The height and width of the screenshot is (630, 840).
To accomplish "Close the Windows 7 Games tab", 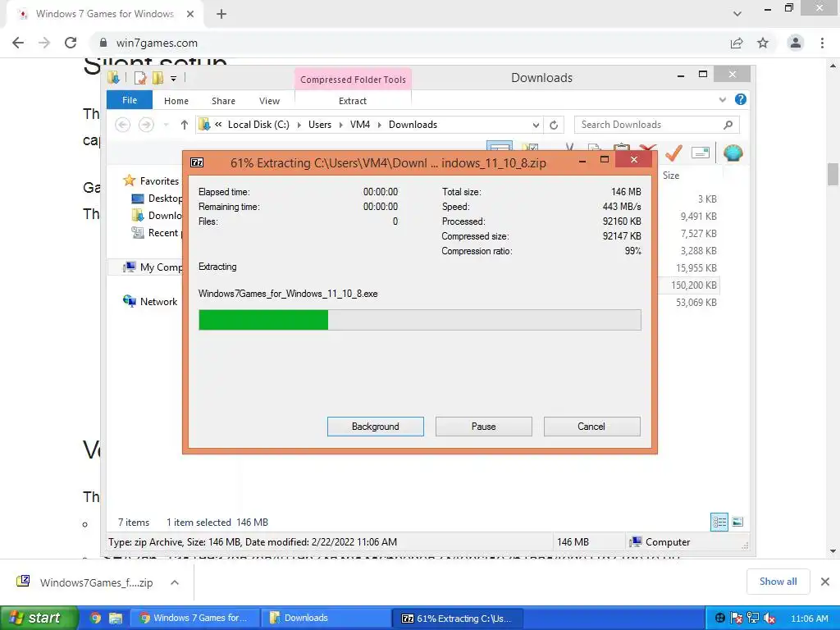I will (x=190, y=14).
